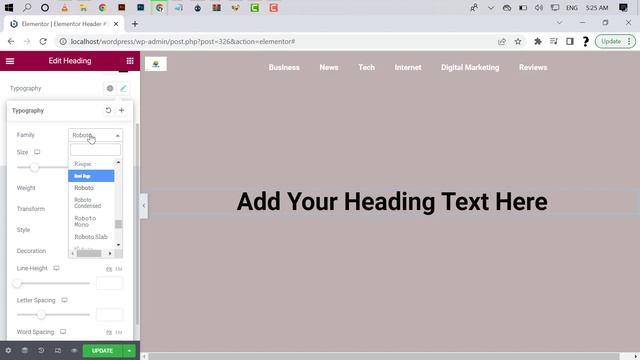Screen dimensions: 640x360
Task: Open the browser side panel icon
Action: (570, 41)
